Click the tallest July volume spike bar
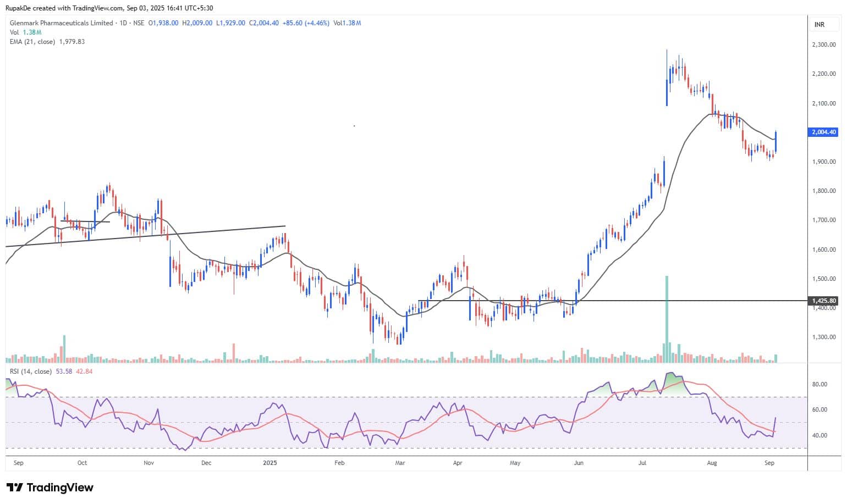Viewport: 847px width, 504px height. tap(667, 319)
